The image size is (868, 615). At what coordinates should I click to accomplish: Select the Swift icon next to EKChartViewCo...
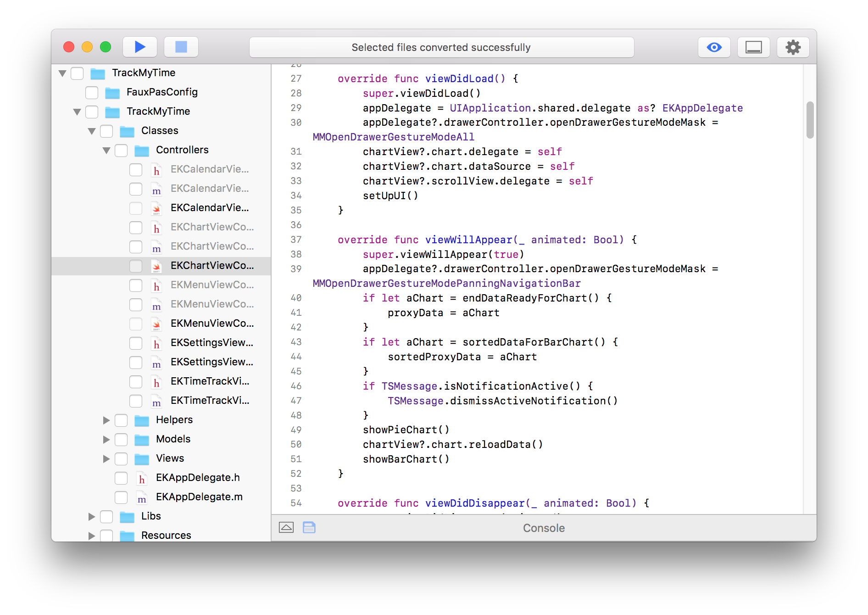point(156,266)
